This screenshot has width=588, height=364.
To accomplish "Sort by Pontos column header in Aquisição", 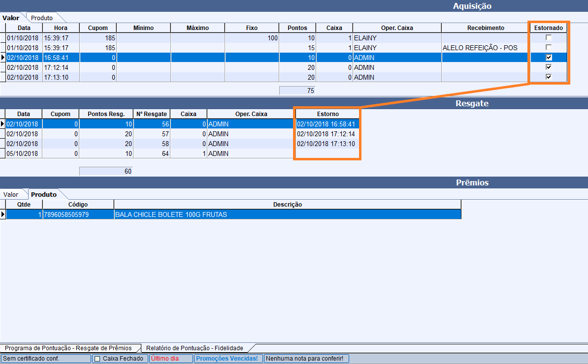I will pos(297,28).
